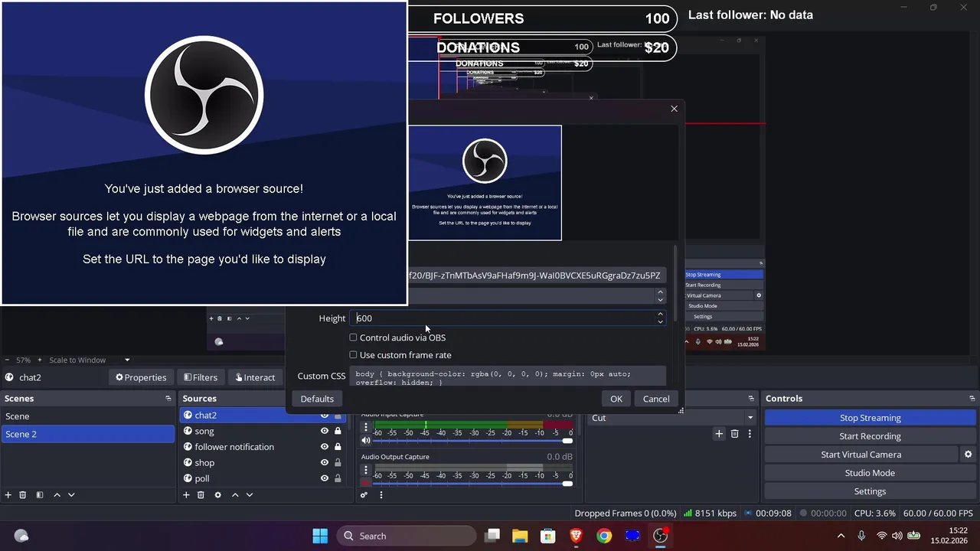The height and width of the screenshot is (551, 980).
Task: Remove selected scene using the trash icon
Action: click(23, 495)
